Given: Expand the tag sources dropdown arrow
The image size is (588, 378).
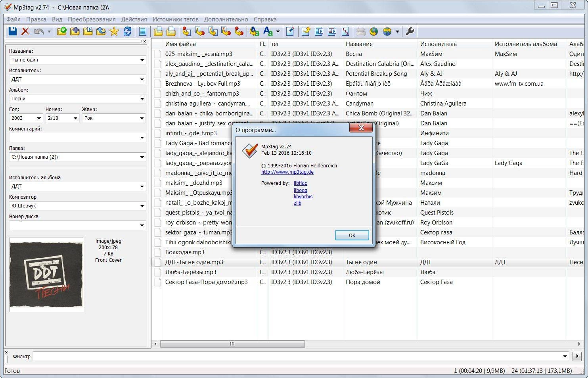Looking at the screenshot, I should pos(397,31).
